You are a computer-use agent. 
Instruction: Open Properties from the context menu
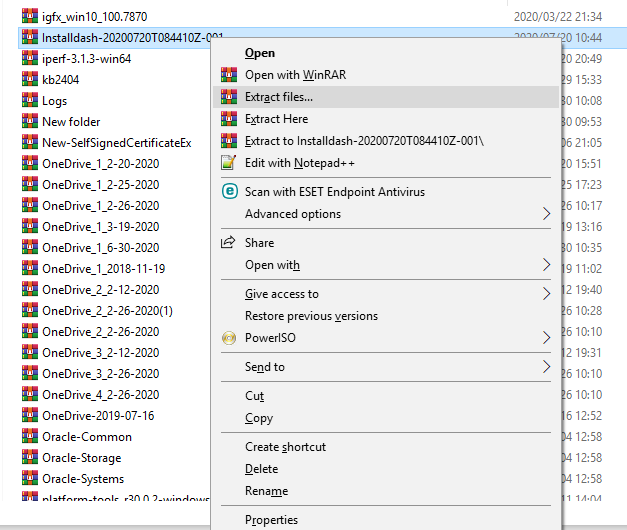(x=271, y=520)
